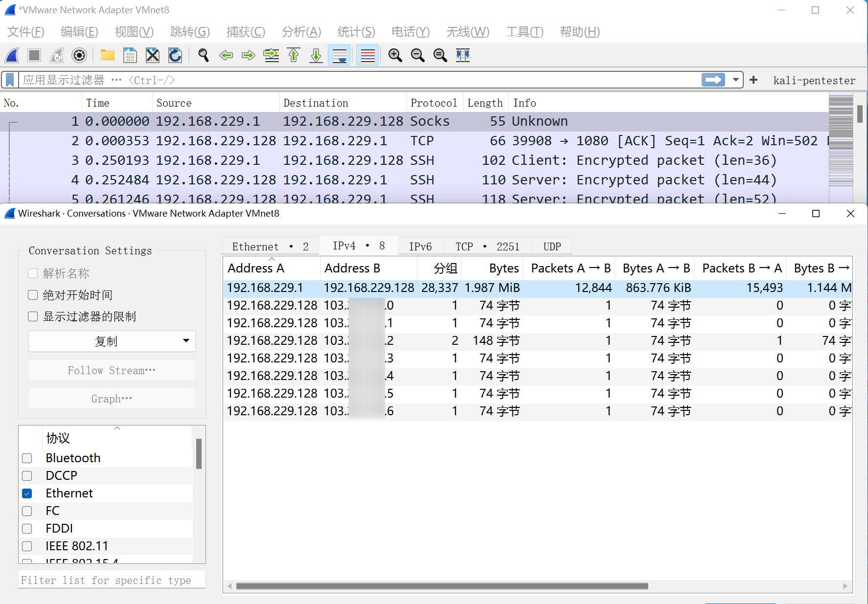Click the display filter bookmark icon
This screenshot has height=604, width=868.
[x=10, y=80]
